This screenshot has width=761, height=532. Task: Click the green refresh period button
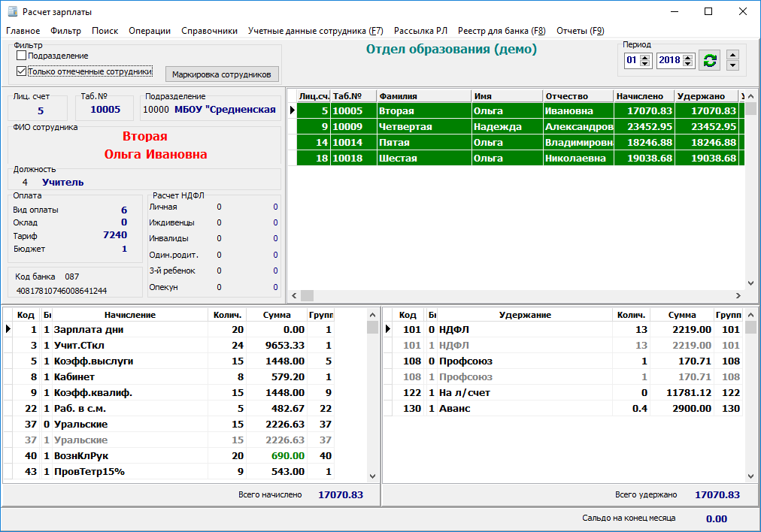pos(708,60)
